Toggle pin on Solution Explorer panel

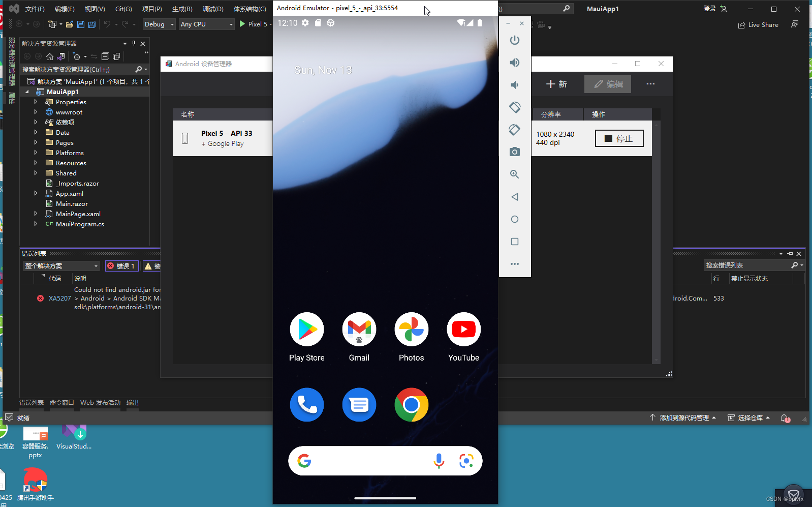(134, 44)
